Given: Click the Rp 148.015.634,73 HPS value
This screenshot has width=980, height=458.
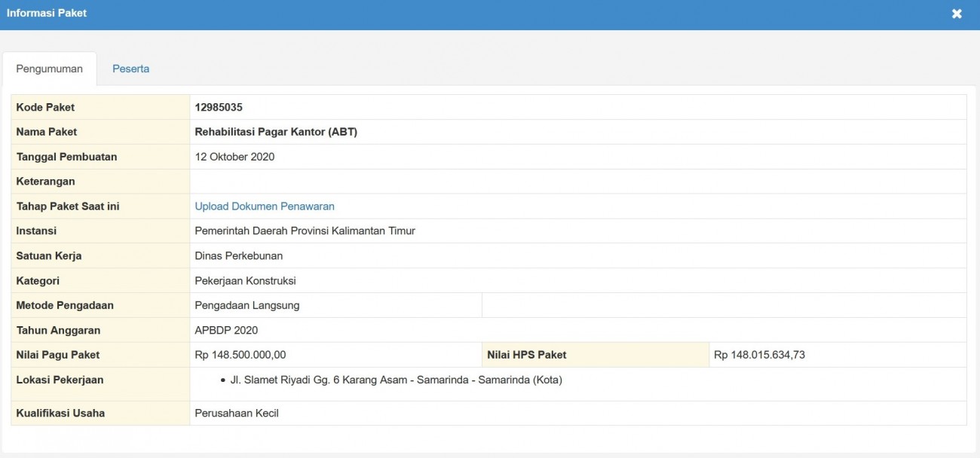Looking at the screenshot, I should 759,355.
